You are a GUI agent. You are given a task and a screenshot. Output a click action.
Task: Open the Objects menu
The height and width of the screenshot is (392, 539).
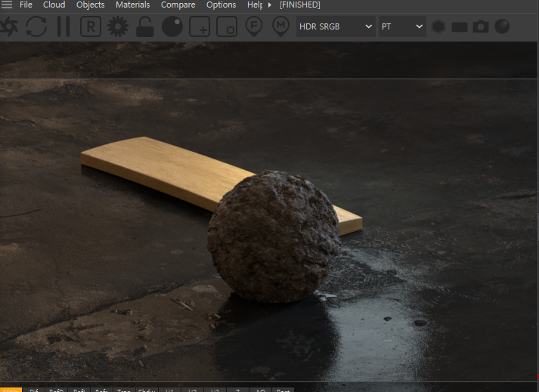[x=91, y=5]
